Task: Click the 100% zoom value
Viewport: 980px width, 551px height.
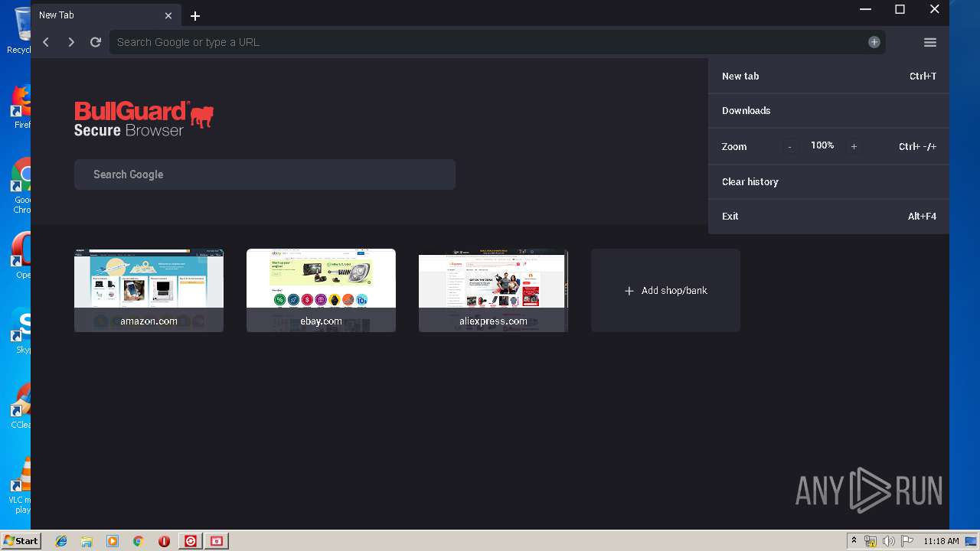Action: (x=822, y=145)
